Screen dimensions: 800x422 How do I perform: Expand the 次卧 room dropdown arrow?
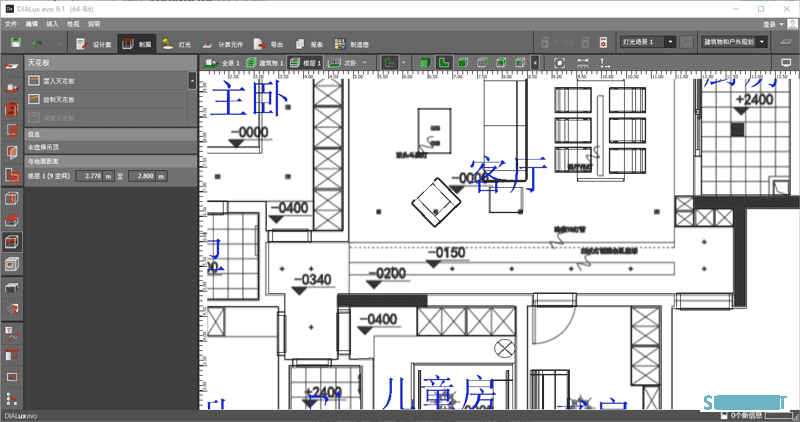click(364, 63)
